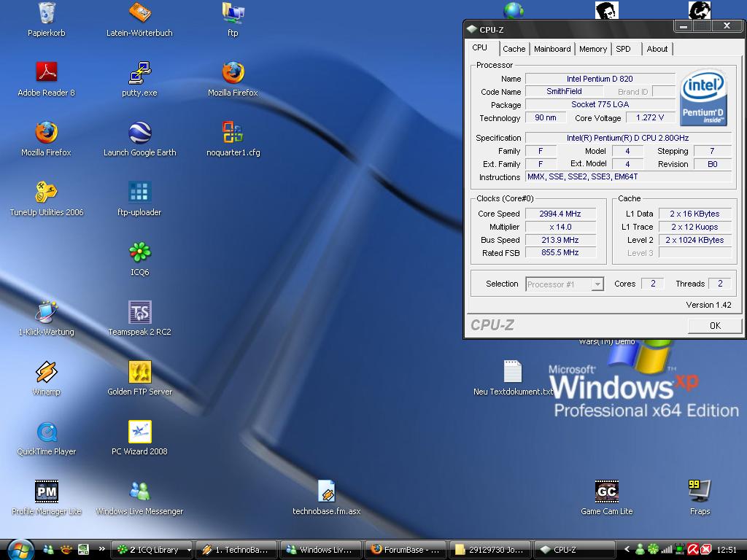Click the Technology value 90 nm

pos(546,117)
